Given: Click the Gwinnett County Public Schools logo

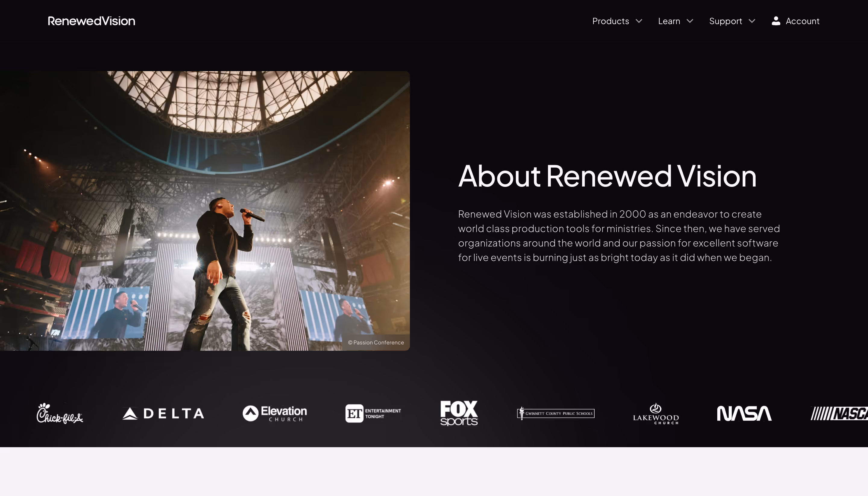Looking at the screenshot, I should coord(556,413).
